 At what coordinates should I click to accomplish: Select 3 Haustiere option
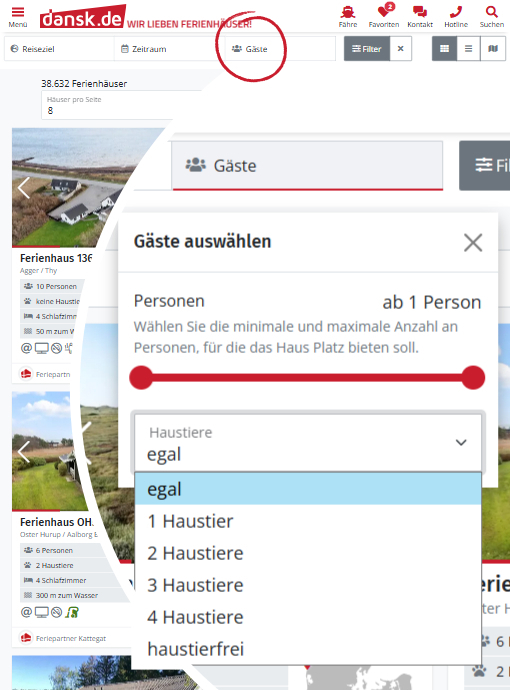(x=308, y=585)
